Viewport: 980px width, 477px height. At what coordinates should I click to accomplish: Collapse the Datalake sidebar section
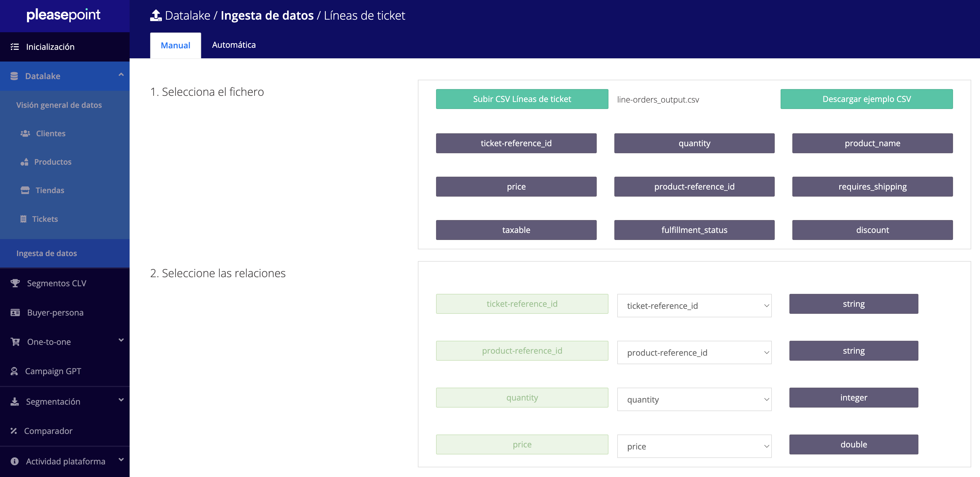click(121, 75)
